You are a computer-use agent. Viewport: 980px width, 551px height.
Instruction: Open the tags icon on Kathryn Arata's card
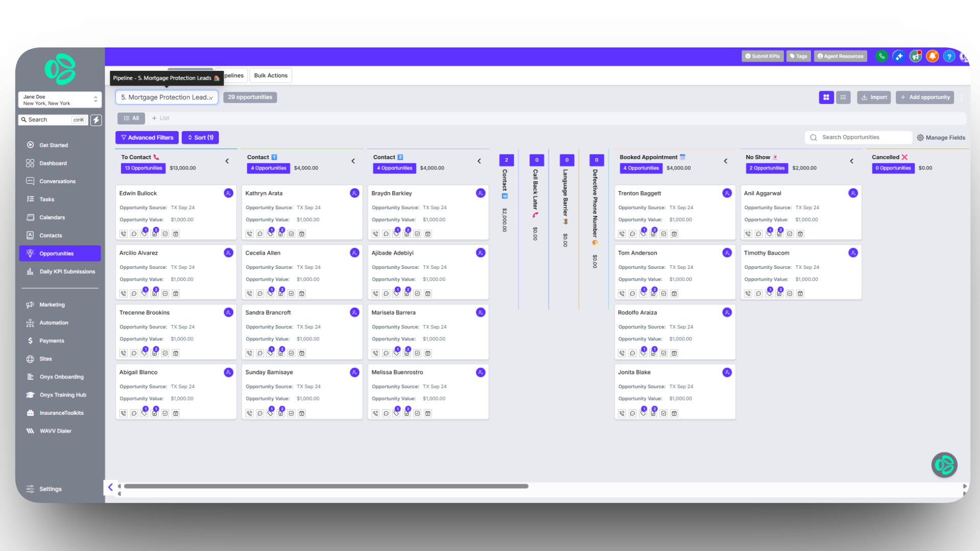(x=270, y=233)
